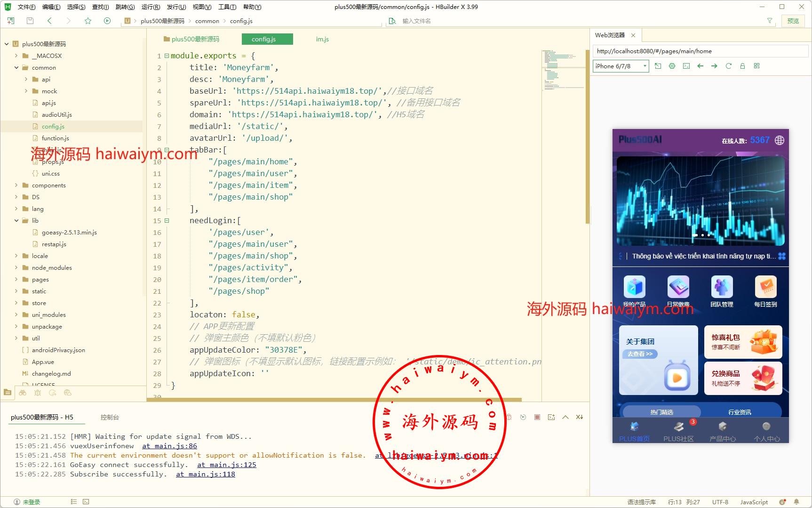Toggle fold on line 15 needLogin block
Image resolution: width=812 pixels, height=508 pixels.
tap(167, 220)
